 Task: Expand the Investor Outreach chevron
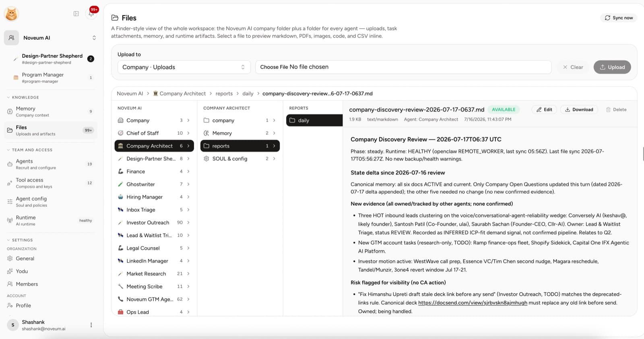188,223
